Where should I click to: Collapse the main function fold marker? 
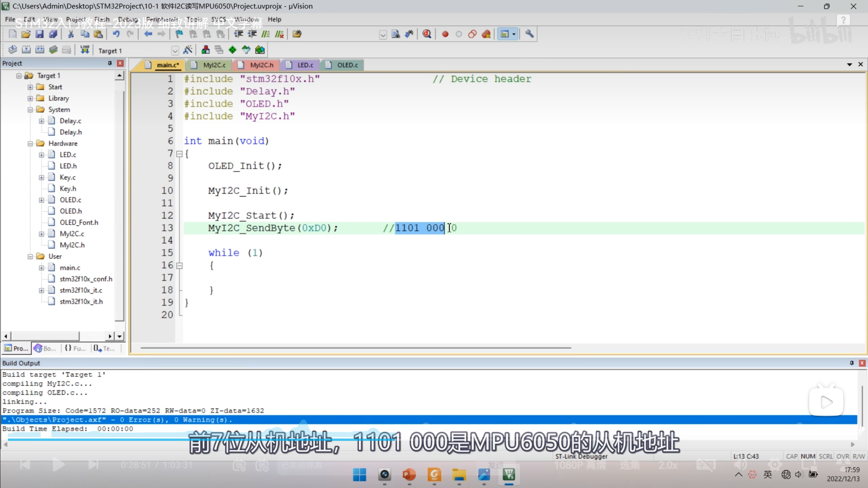click(x=179, y=154)
